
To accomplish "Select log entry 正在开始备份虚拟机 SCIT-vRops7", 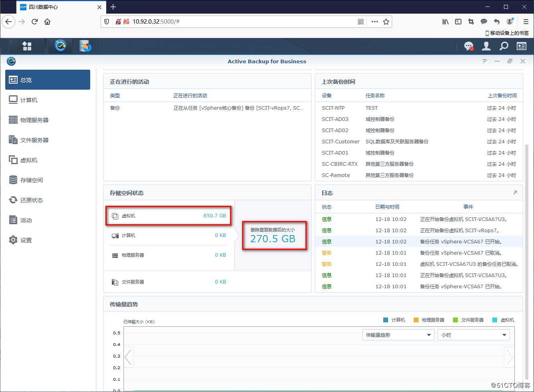I will (419, 230).
